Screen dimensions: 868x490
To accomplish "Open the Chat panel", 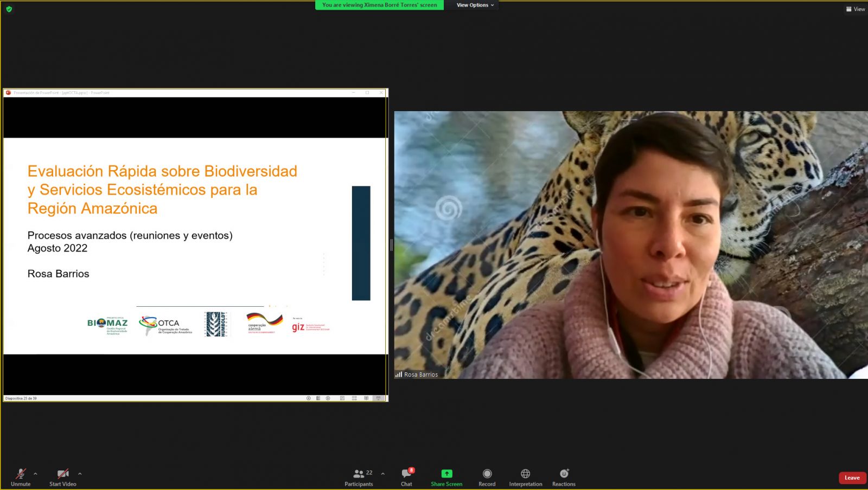I will tap(406, 474).
